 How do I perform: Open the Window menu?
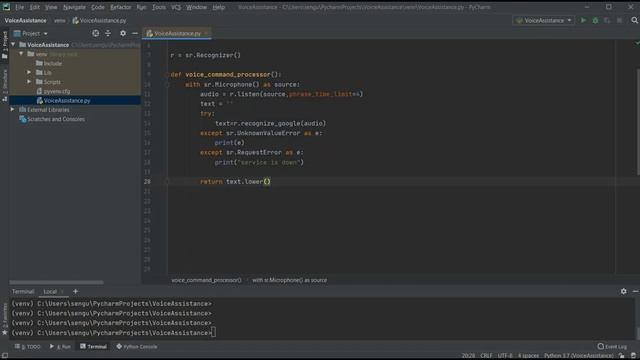(x=196, y=7)
